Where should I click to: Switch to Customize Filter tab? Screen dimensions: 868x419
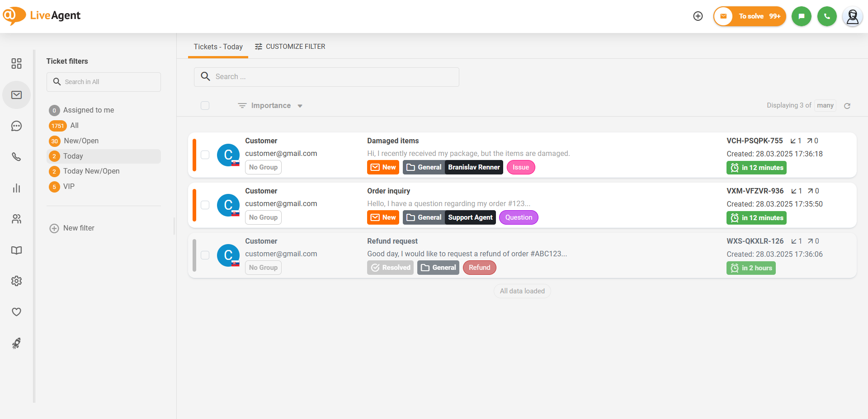tap(290, 47)
